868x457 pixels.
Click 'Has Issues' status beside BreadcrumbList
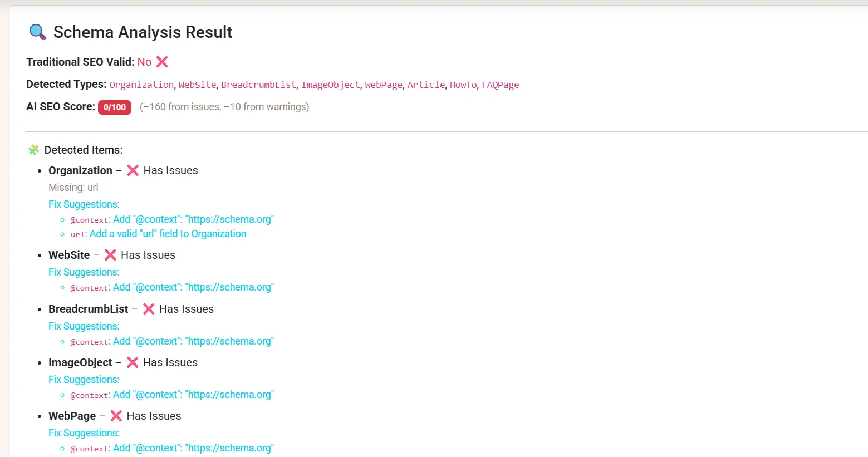[x=187, y=309]
